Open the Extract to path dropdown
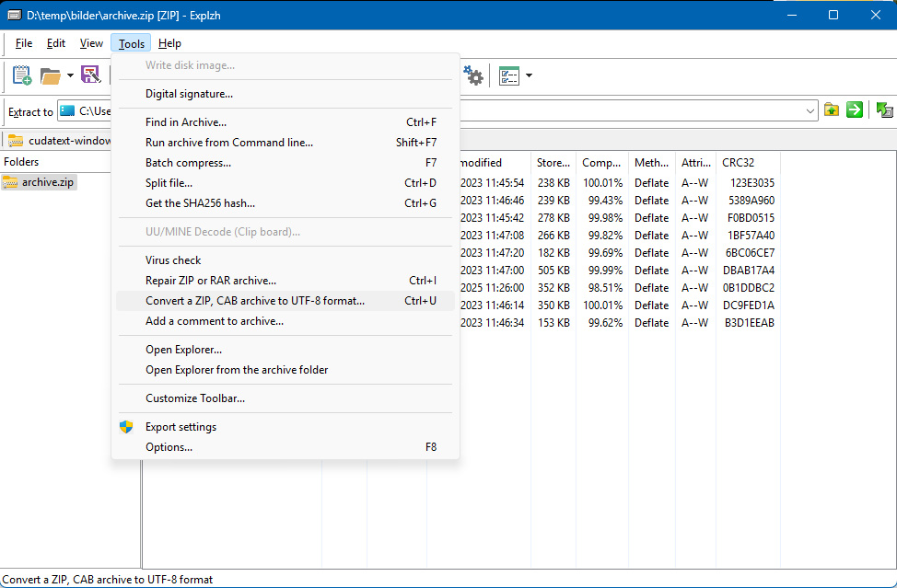 point(810,110)
